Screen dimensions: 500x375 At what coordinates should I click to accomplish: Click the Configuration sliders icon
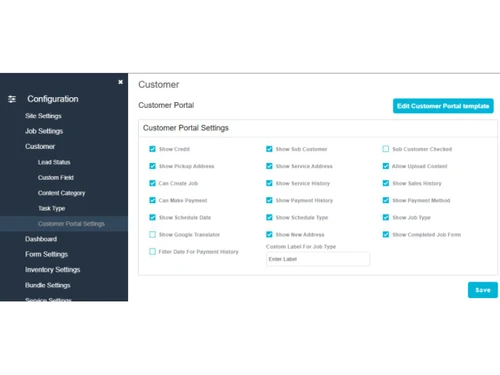point(12,99)
